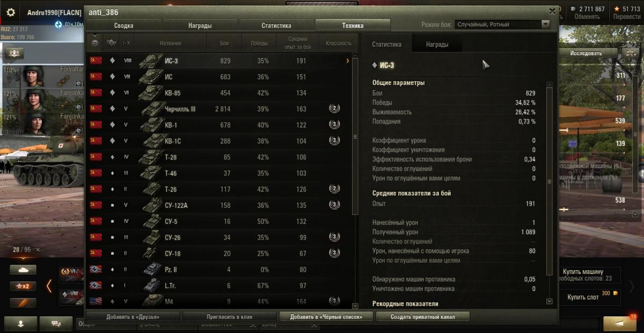Sort by vehicle type icon column
Screen dimensions: 644x333
(112, 43)
